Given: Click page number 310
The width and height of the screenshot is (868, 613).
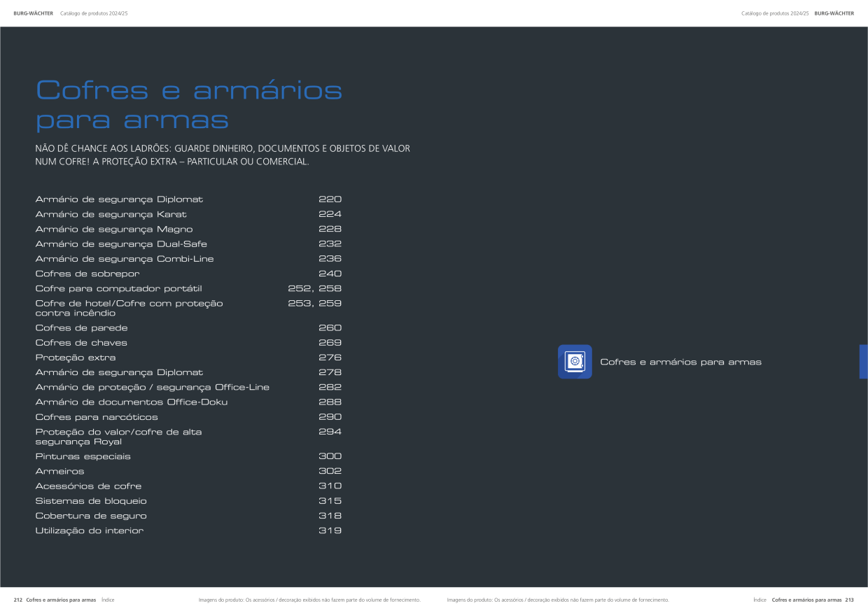Looking at the screenshot, I should point(330,486).
